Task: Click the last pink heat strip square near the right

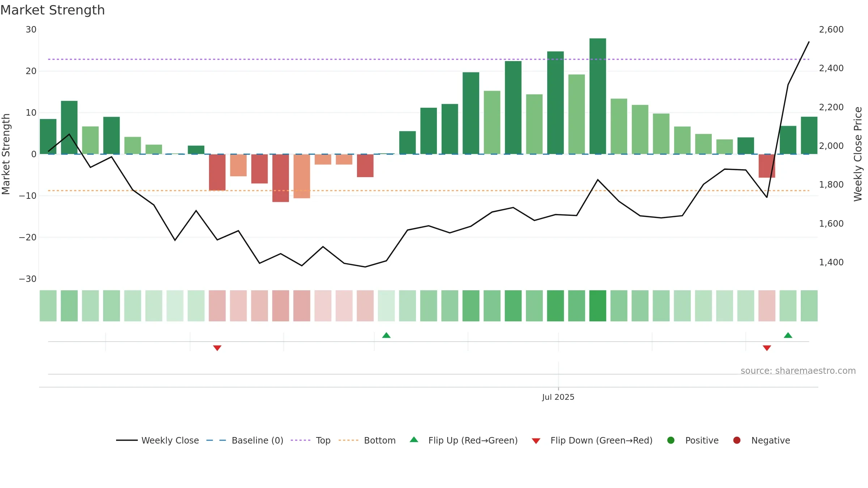Action: tap(767, 306)
